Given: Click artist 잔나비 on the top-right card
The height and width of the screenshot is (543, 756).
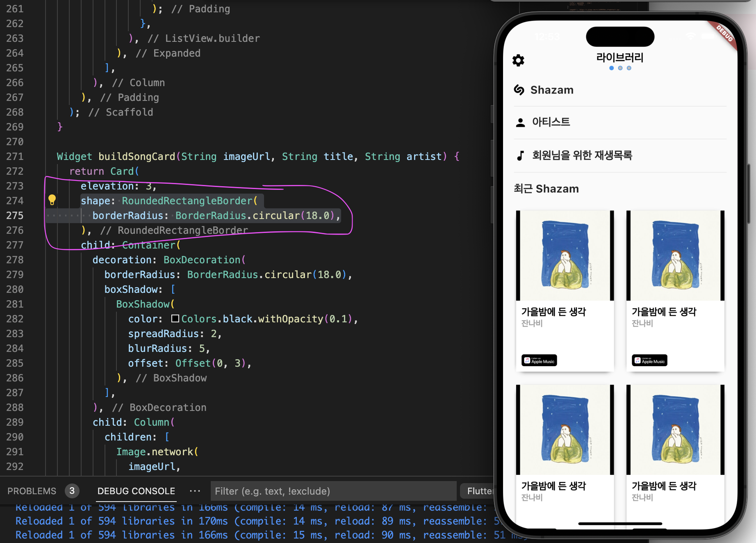Looking at the screenshot, I should click(x=642, y=324).
